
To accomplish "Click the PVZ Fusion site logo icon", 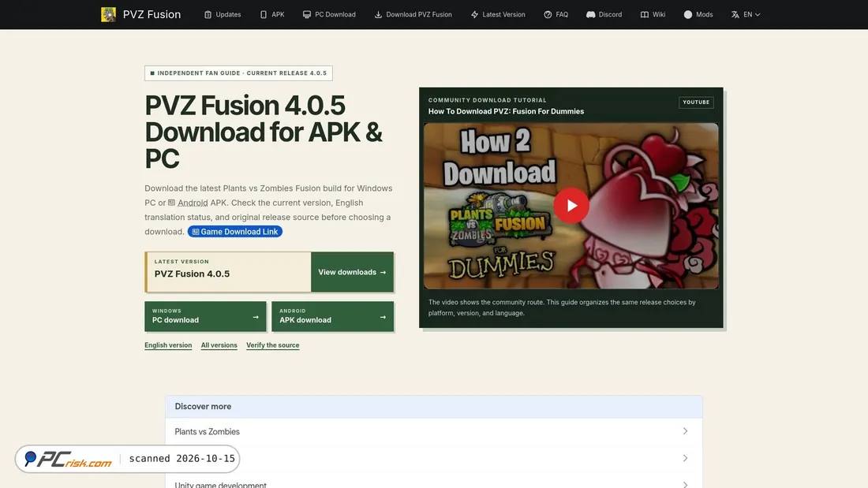I will [x=109, y=14].
